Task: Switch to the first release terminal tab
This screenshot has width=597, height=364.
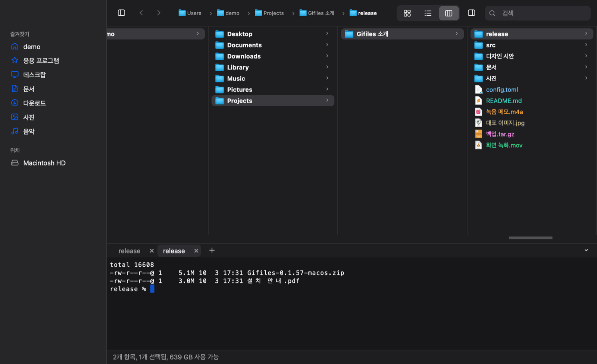Action: click(x=129, y=251)
